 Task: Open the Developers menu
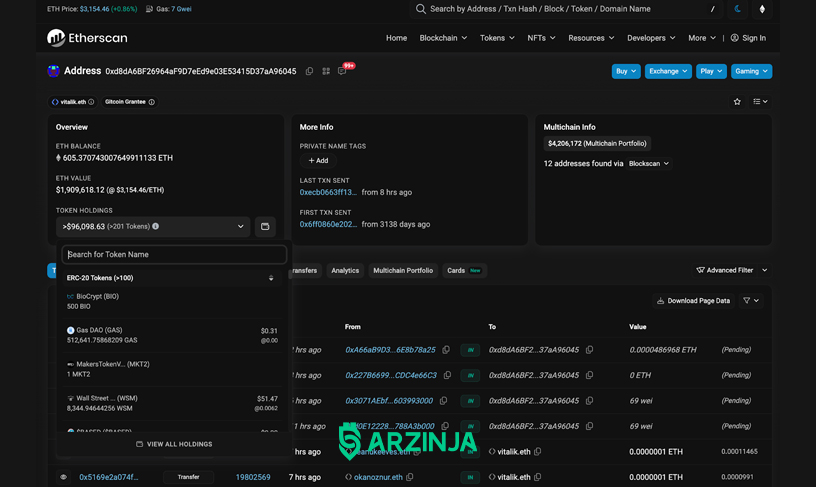(651, 38)
